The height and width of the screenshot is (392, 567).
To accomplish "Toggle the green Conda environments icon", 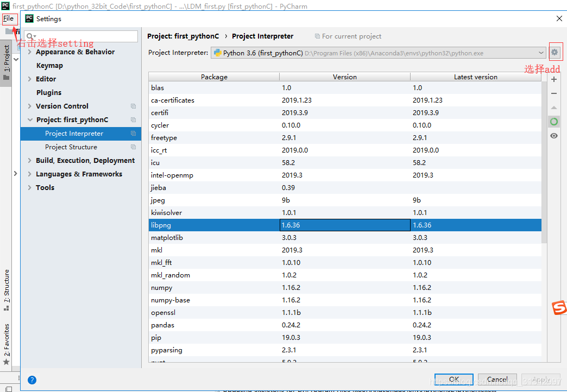I will click(x=553, y=122).
